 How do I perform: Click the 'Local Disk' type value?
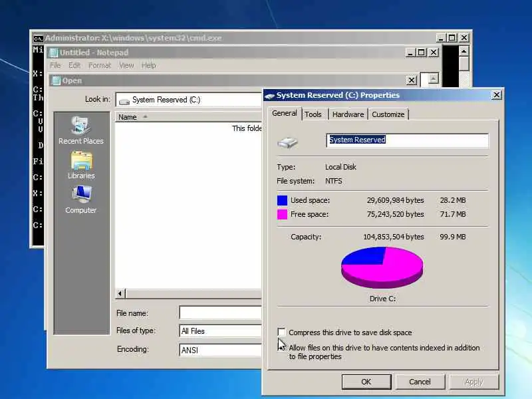(x=340, y=167)
